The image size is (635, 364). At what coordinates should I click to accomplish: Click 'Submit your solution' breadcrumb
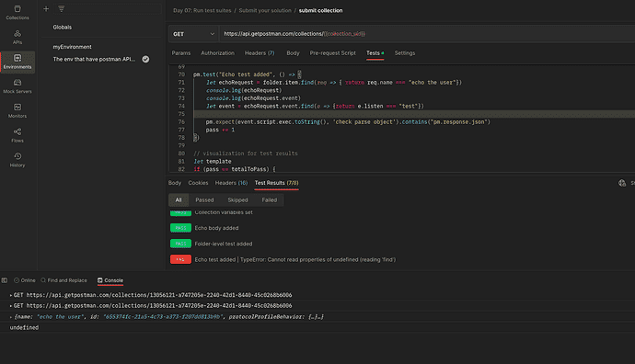pyautogui.click(x=265, y=10)
